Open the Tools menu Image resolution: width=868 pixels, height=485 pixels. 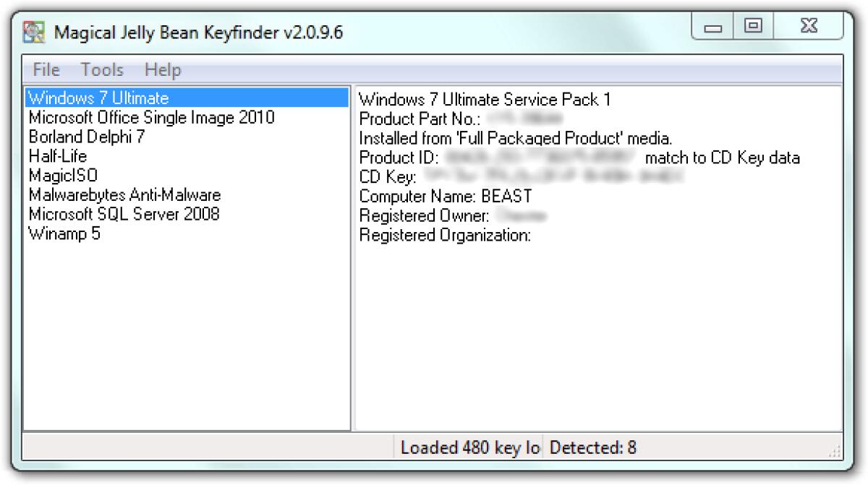coord(102,69)
